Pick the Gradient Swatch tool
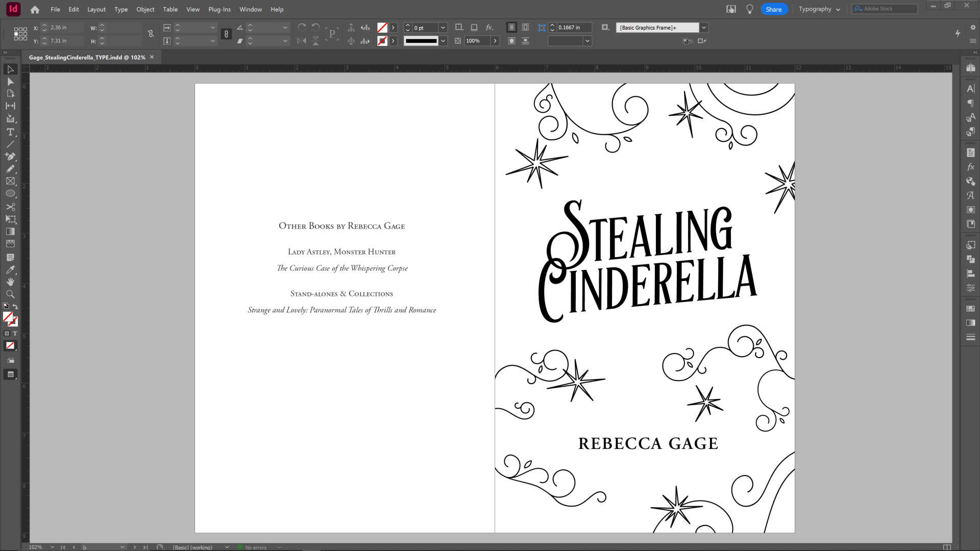Viewport: 980px width, 551px height. (10, 232)
